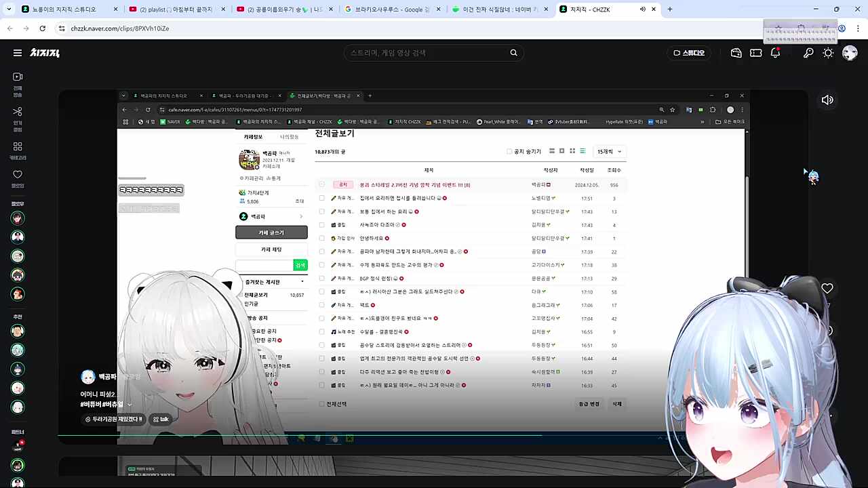Image resolution: width=868 pixels, height=488 pixels.
Task: Click the browser forward arrow
Action: (26, 28)
